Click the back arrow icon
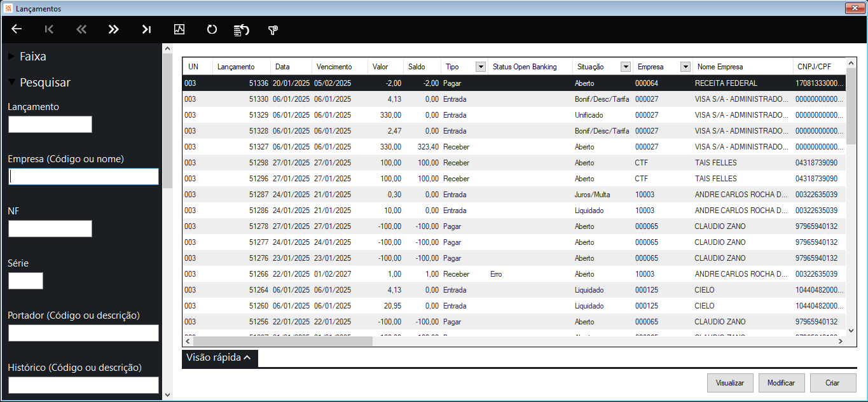This screenshot has height=402, width=868. [17, 29]
